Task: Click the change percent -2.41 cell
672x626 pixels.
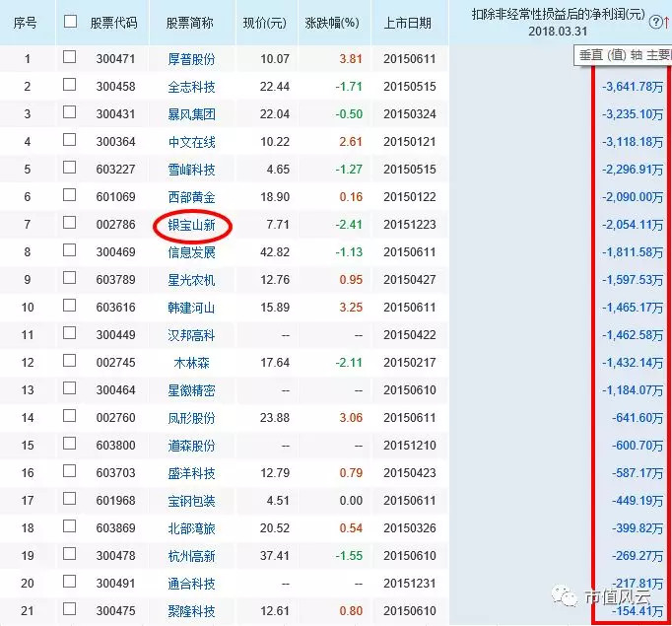Action: pos(349,224)
